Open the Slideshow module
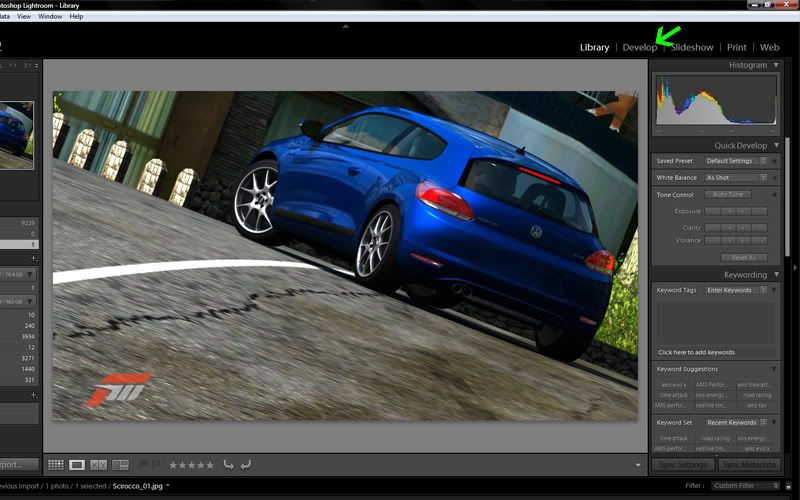 (692, 47)
